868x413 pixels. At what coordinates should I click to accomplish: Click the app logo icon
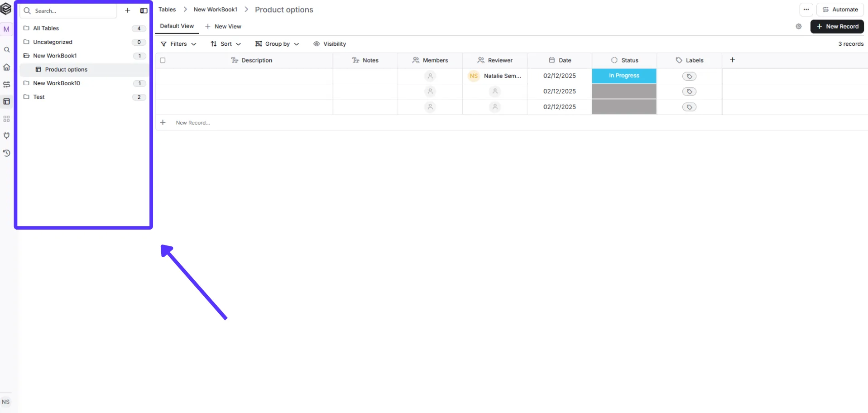[x=6, y=9]
